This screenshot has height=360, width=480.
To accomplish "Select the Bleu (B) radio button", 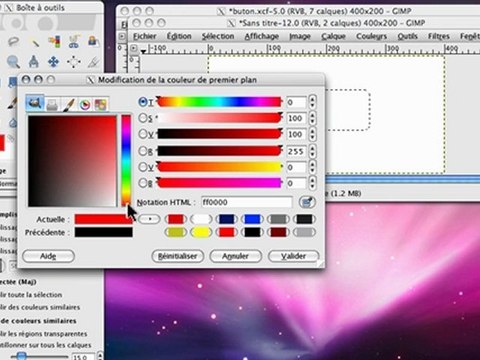I will 143,183.
